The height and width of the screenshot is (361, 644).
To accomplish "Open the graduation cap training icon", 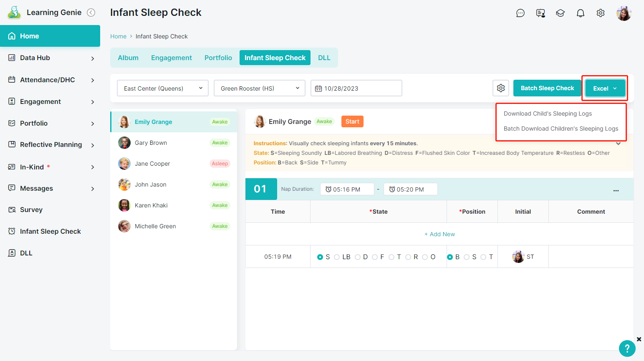I will 560,13.
